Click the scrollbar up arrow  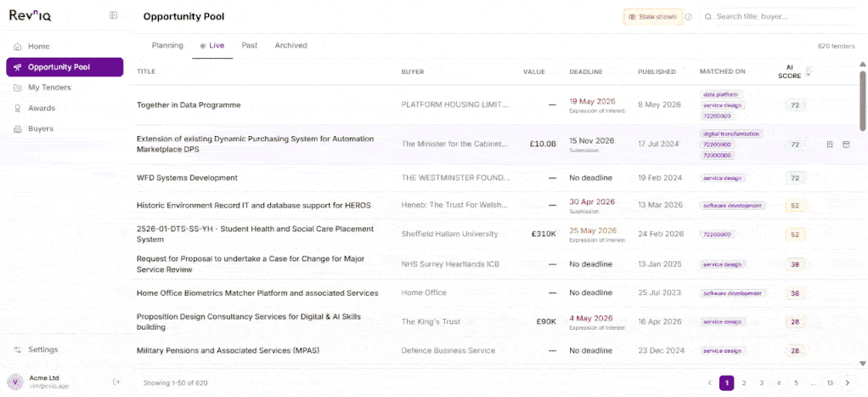click(862, 65)
